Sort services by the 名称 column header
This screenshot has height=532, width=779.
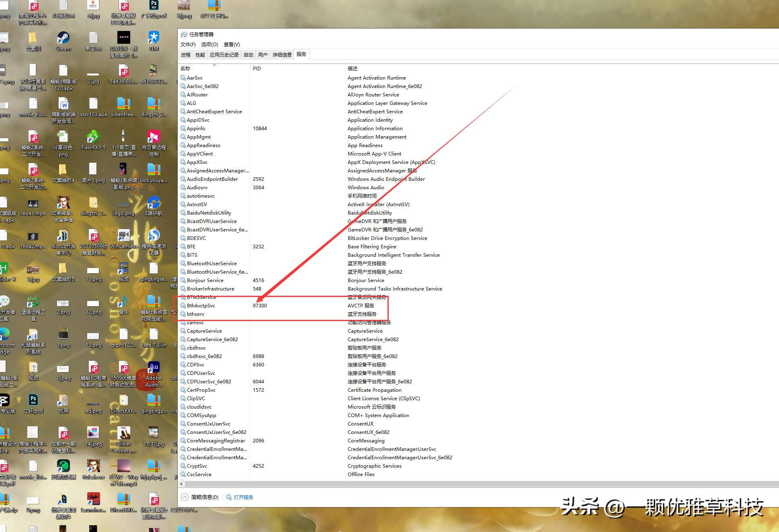click(185, 68)
